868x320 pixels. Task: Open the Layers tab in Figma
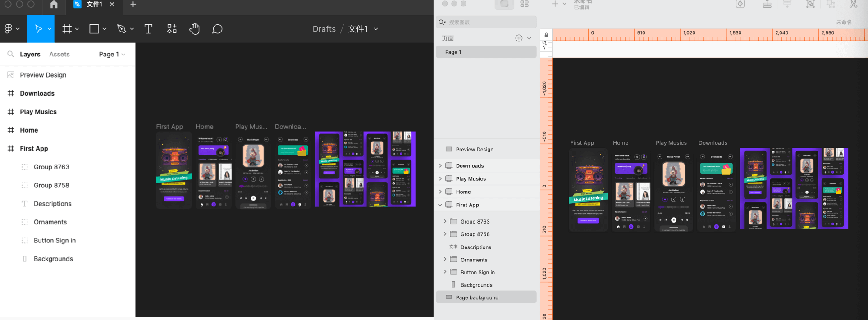point(30,54)
